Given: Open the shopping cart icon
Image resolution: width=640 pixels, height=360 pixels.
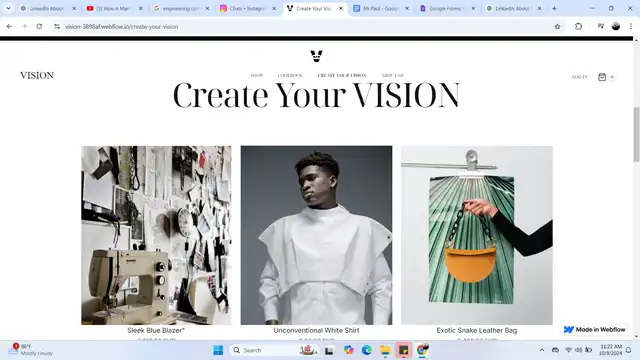Looking at the screenshot, I should pos(602,77).
